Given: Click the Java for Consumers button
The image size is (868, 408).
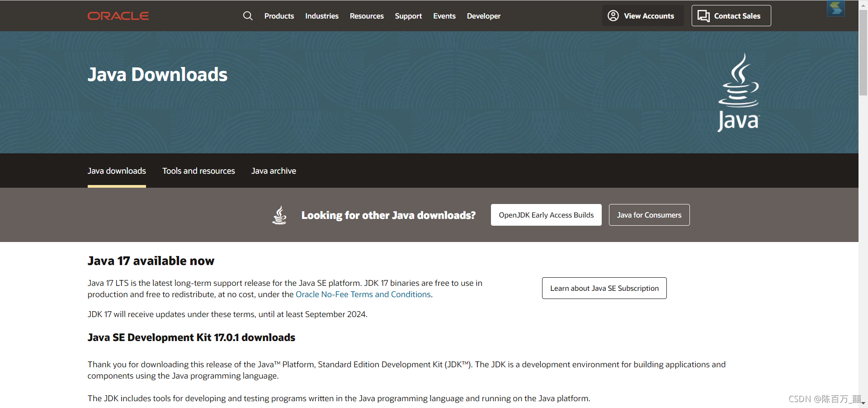Looking at the screenshot, I should click(649, 215).
